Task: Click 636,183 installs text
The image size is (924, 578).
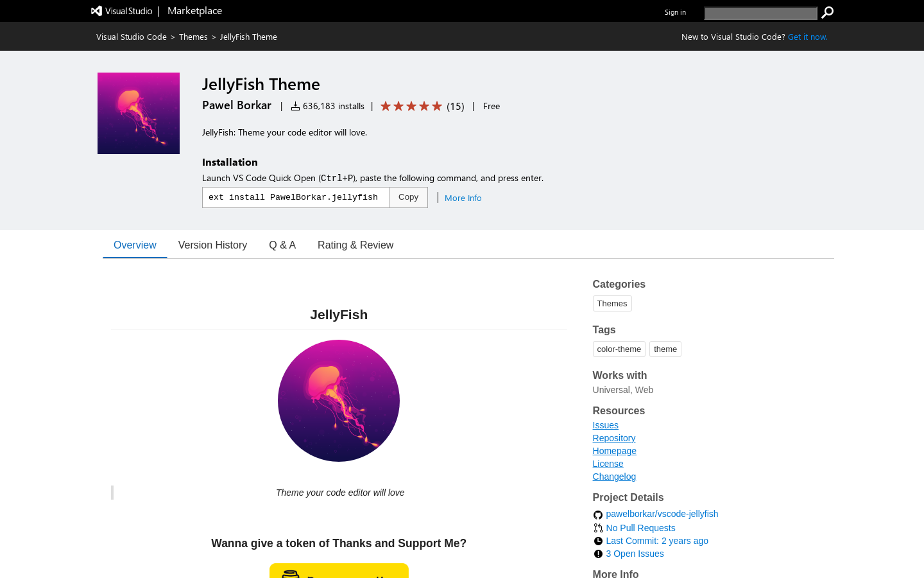Action: pos(334,106)
